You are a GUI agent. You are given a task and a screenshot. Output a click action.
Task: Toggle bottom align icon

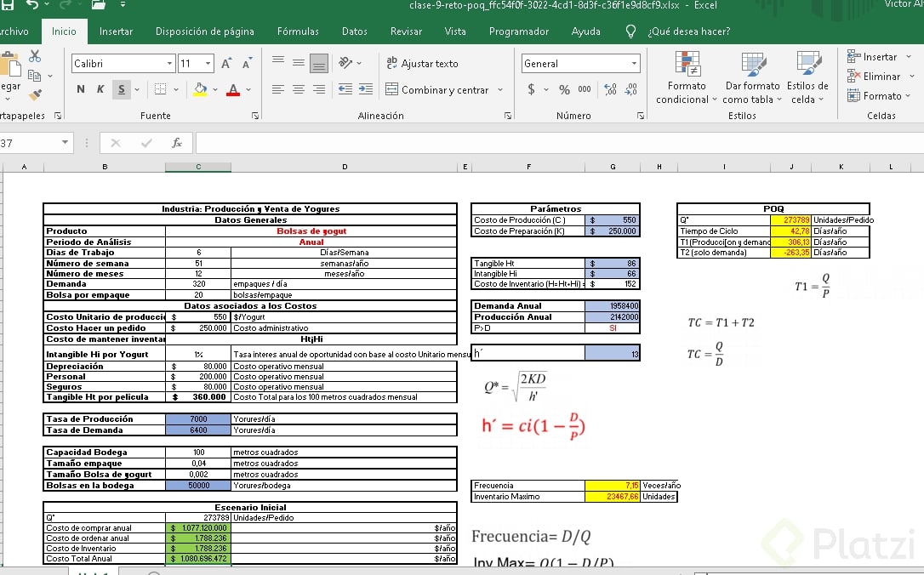319,63
